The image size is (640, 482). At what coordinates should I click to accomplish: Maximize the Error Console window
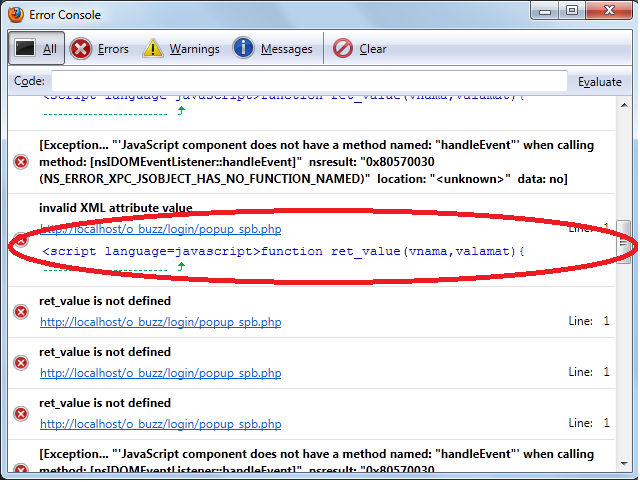tap(572, 10)
